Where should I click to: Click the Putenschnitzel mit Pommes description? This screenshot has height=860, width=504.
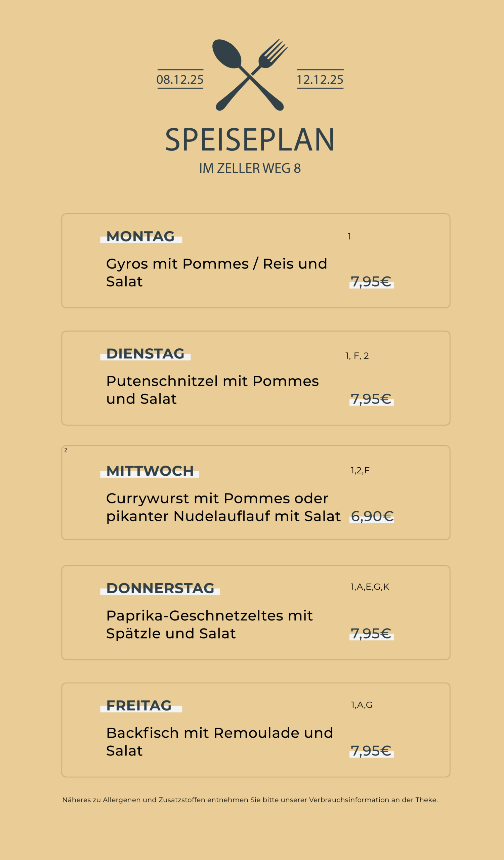pyautogui.click(x=212, y=390)
